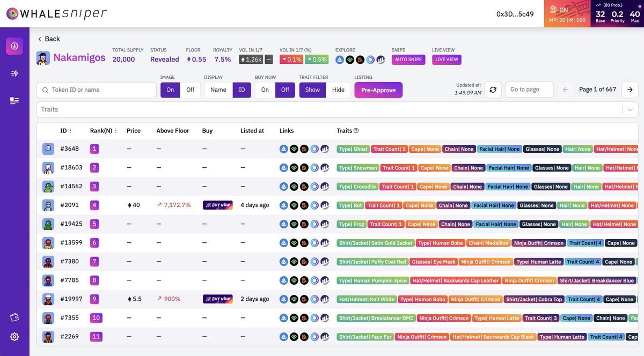Turn Buy Now filter On

(x=265, y=90)
